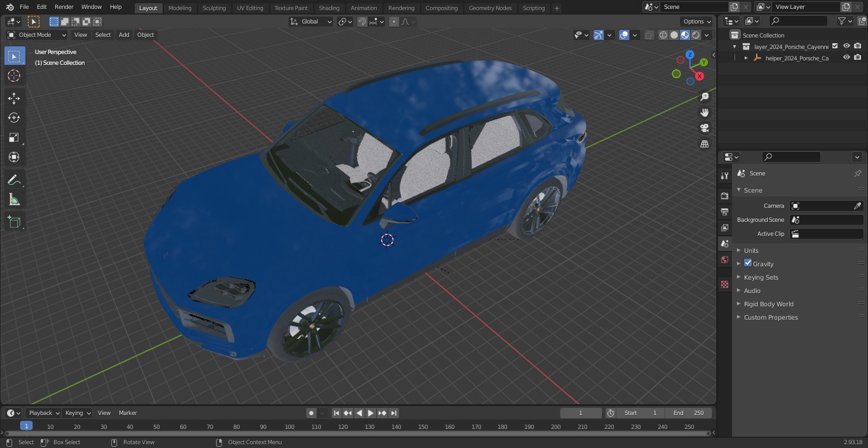Open the Options dropdown in viewport
Image resolution: width=868 pixels, height=448 pixels.
point(697,22)
